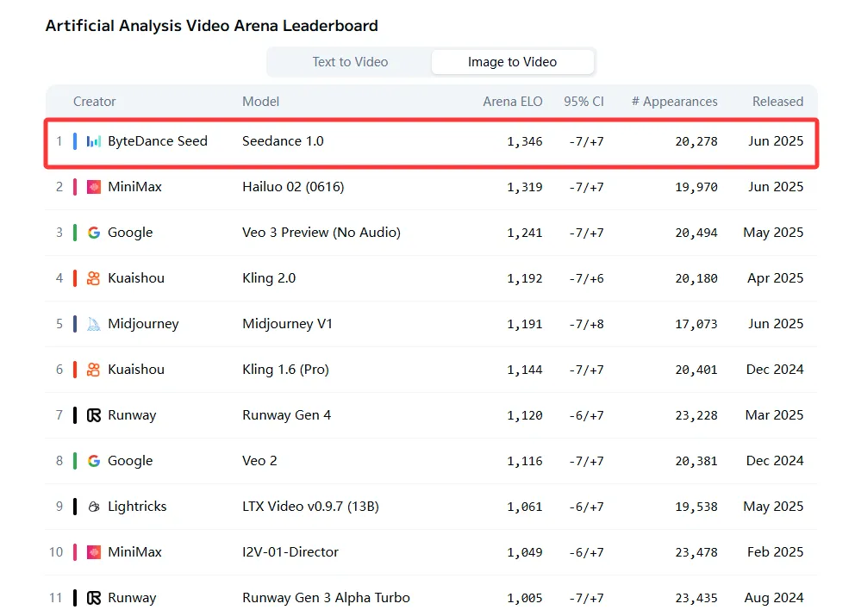Viewport: 855px width, 616px height.
Task: Click the Runway icon beside Runway Gen 3 Alpha Turbo
Action: (93, 597)
